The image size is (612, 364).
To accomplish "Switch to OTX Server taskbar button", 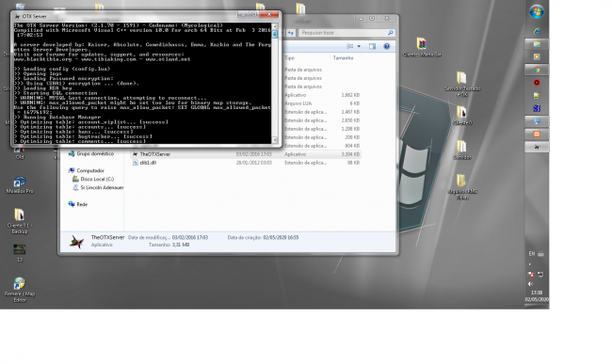I will (537, 147).
